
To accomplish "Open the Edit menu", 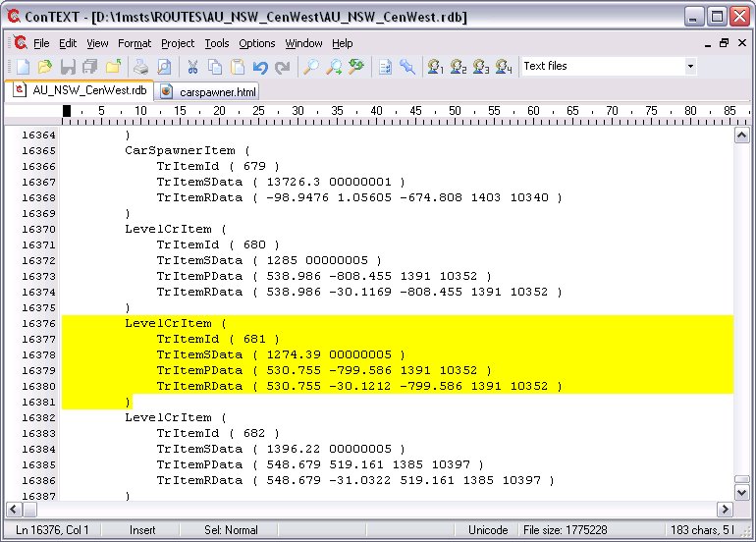I will 68,43.
